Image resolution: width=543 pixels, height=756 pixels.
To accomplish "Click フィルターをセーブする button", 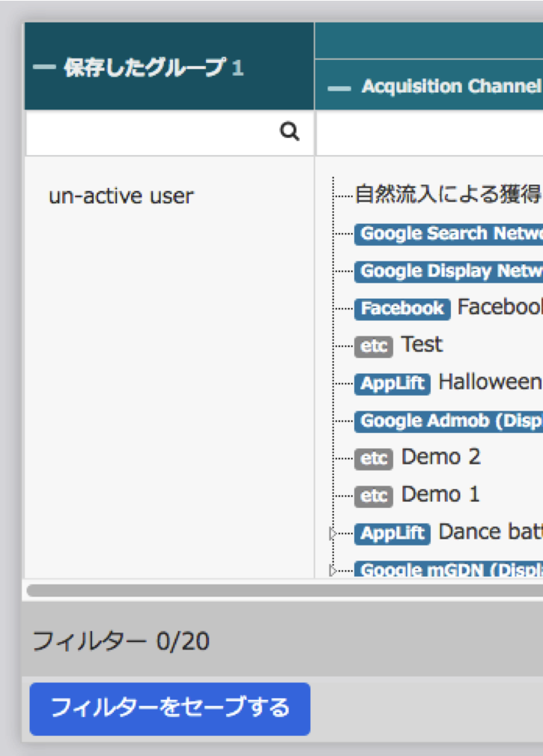I will pyautogui.click(x=169, y=709).
